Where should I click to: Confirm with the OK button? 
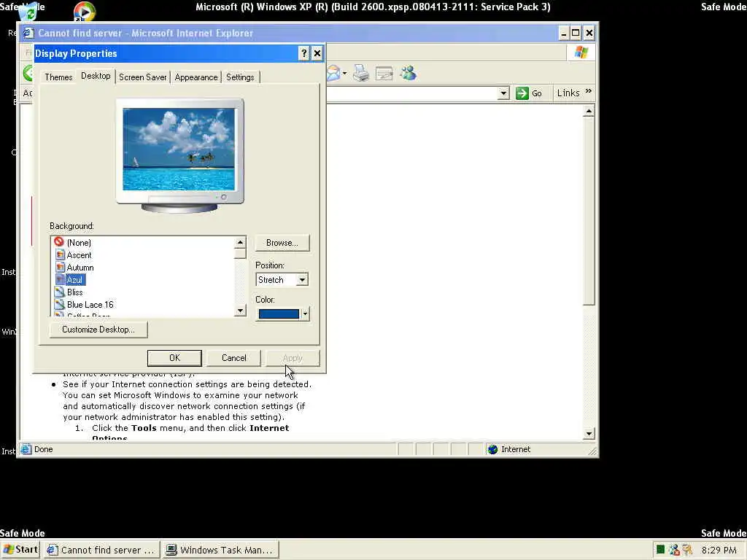point(174,358)
